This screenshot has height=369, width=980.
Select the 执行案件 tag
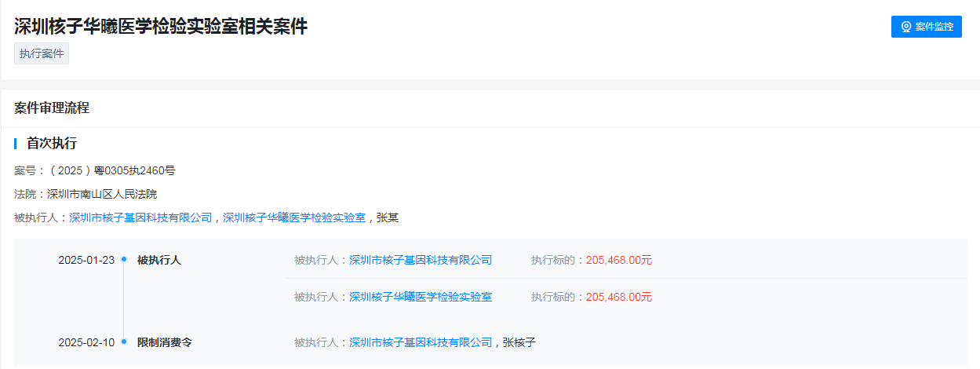point(42,53)
